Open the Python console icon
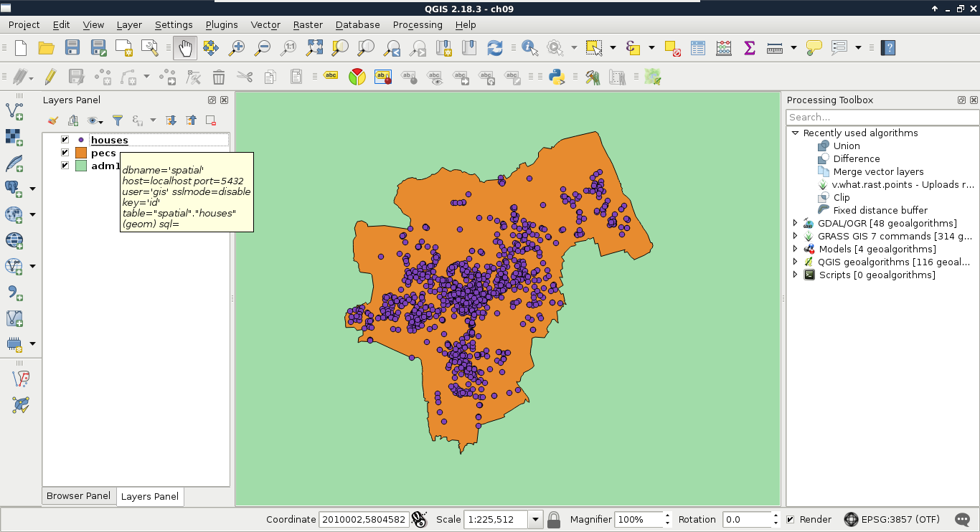This screenshot has width=980, height=532. click(x=556, y=77)
